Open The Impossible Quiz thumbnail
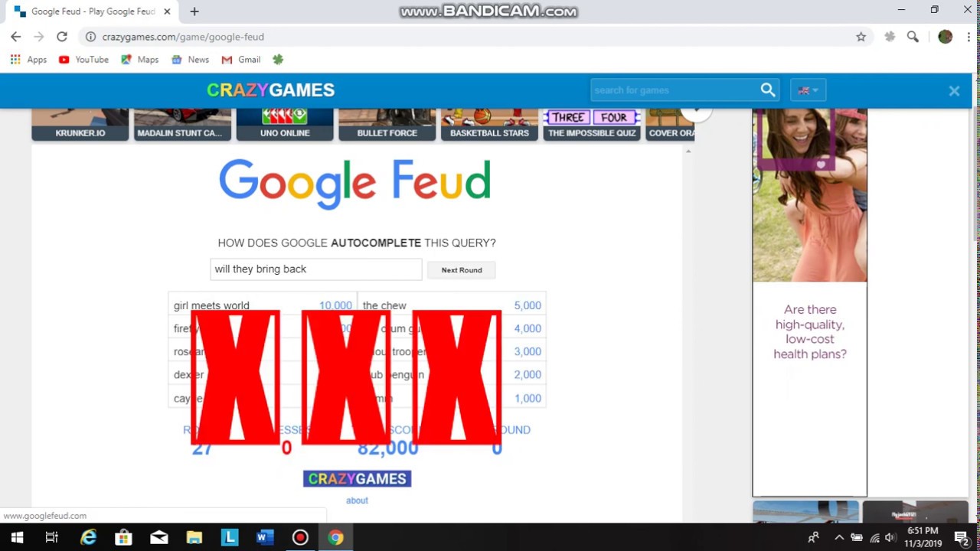Screen dimensions: 980x551 tap(592, 124)
